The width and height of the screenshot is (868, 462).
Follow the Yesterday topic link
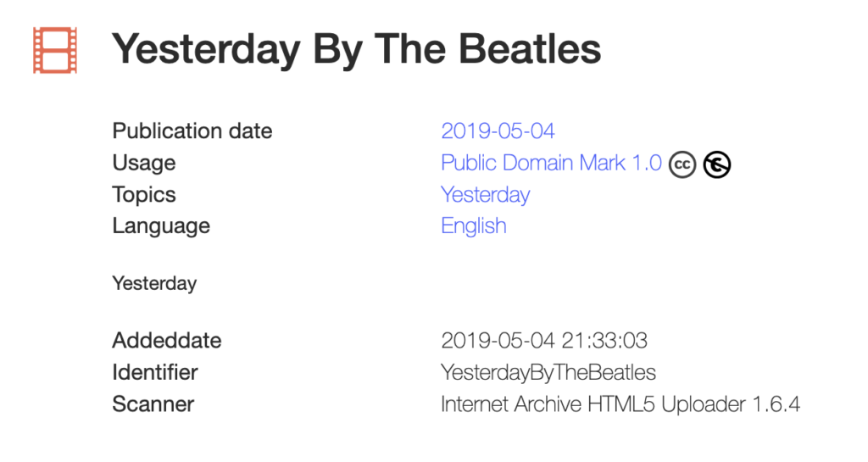coord(485,195)
